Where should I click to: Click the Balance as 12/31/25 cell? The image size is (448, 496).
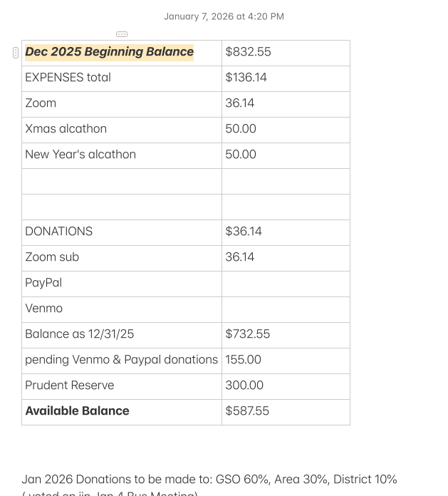point(79,334)
